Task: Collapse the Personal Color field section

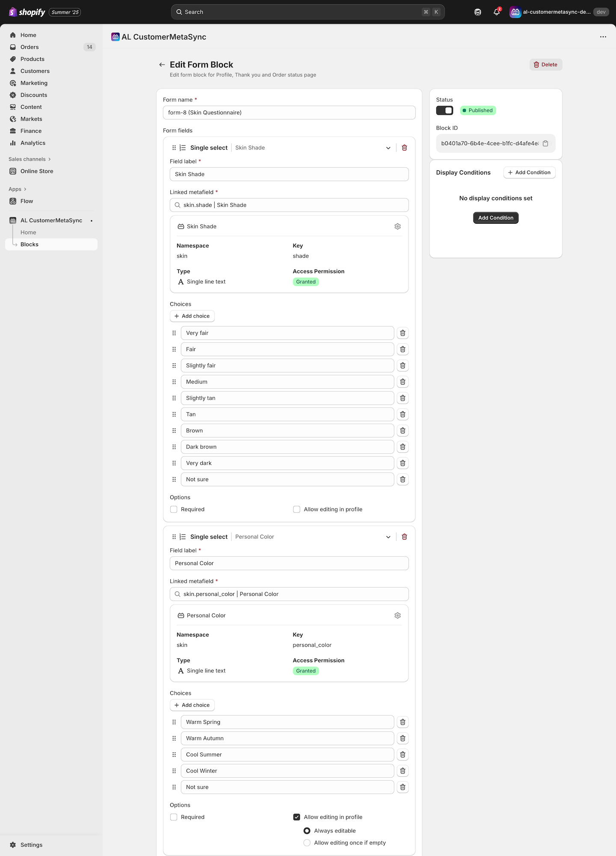Action: (388, 537)
